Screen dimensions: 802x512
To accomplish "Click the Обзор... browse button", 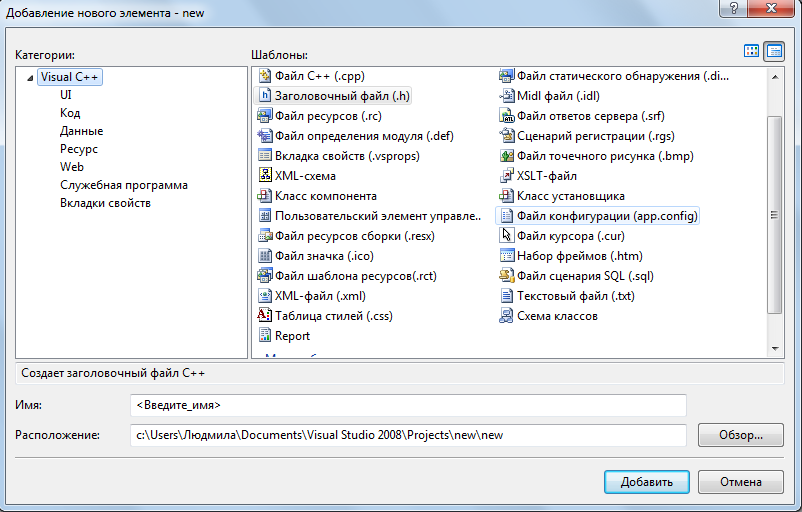I will tap(741, 435).
